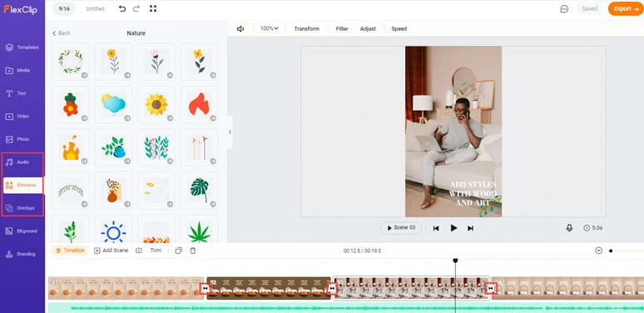The width and height of the screenshot is (644, 313).
Task: Click the redo arrow icon
Action: pyautogui.click(x=136, y=8)
